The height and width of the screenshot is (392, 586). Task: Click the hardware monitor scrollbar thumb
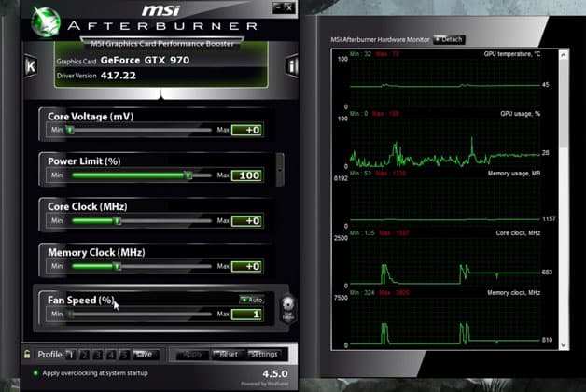[564, 104]
